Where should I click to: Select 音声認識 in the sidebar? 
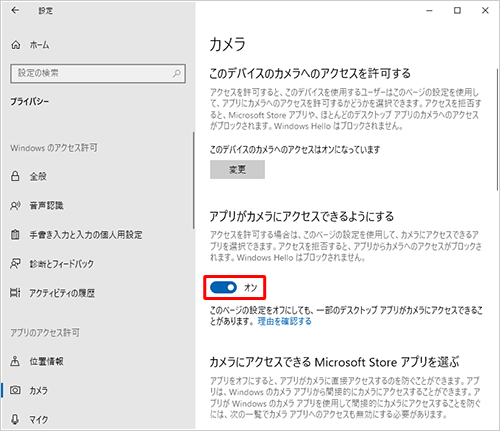click(x=46, y=206)
